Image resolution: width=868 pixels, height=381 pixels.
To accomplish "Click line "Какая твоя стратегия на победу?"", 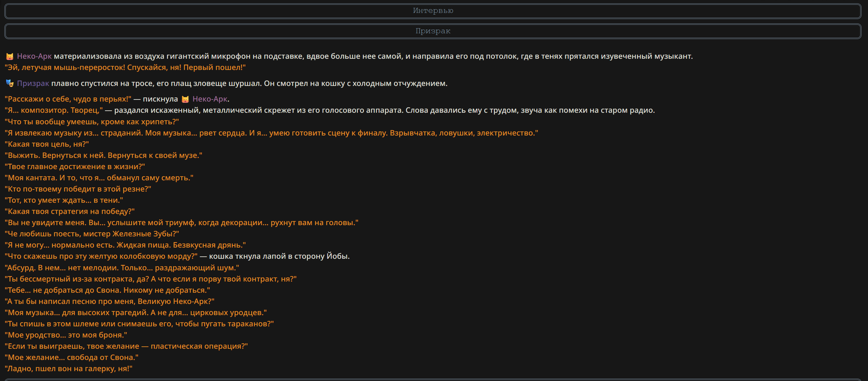I will point(70,212).
